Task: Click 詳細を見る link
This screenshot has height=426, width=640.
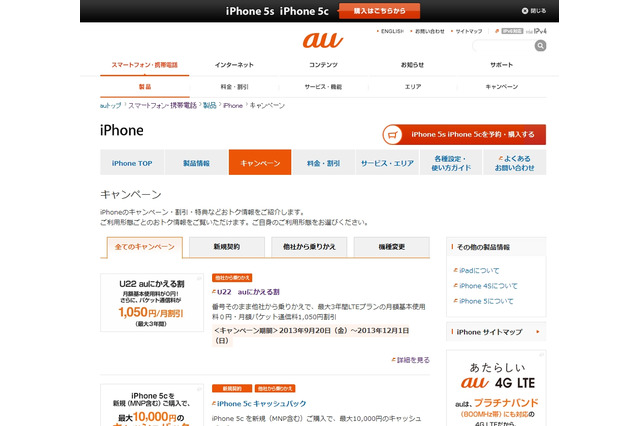Action: pos(413,360)
